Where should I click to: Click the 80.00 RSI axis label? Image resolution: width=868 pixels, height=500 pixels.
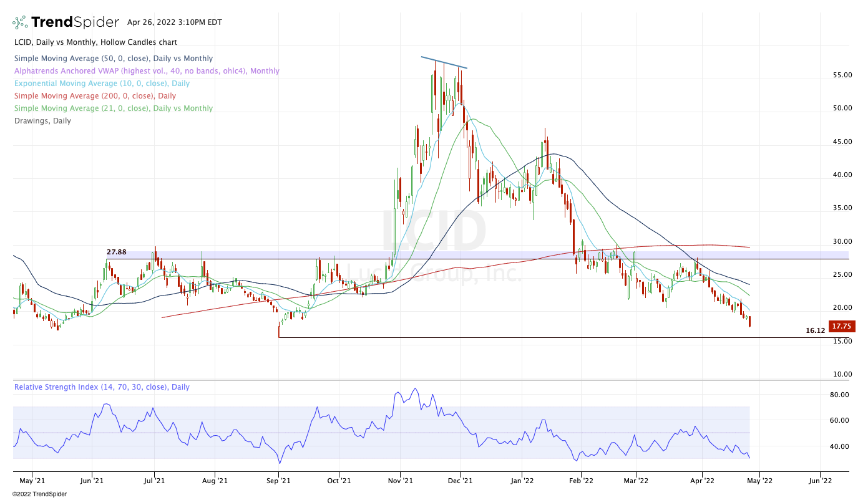point(839,395)
